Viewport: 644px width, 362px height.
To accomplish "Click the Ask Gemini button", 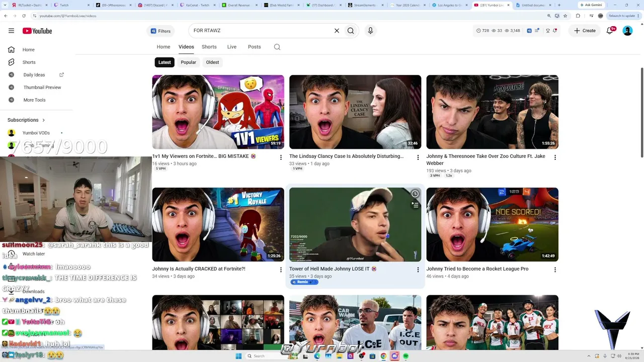I will (591, 5).
